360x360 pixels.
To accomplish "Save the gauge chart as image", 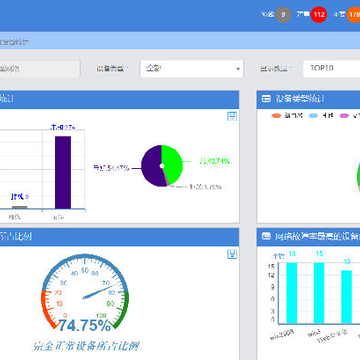I will (x=232, y=254).
